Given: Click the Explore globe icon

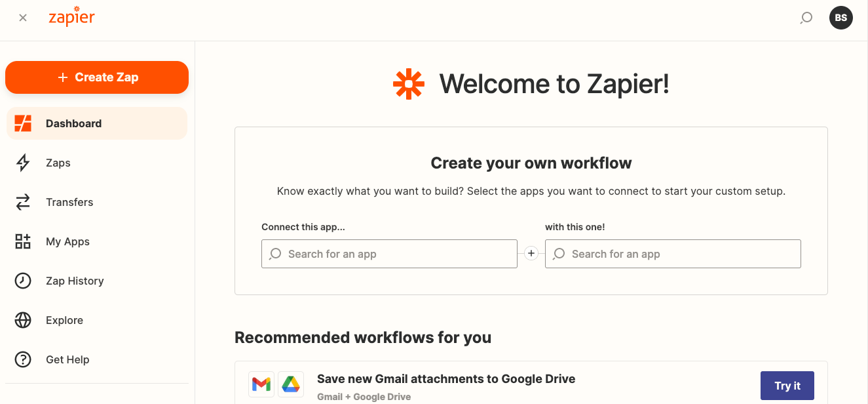Looking at the screenshot, I should [23, 320].
